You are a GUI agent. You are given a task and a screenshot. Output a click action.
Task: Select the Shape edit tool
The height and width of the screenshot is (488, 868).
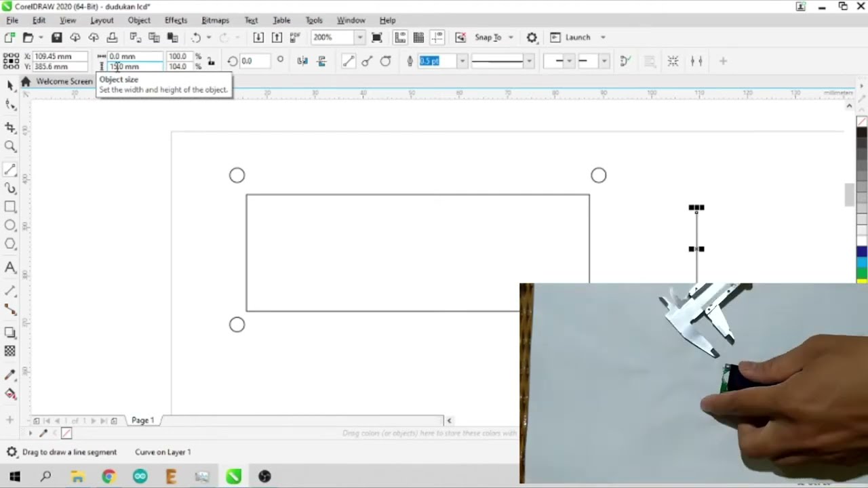[10, 105]
